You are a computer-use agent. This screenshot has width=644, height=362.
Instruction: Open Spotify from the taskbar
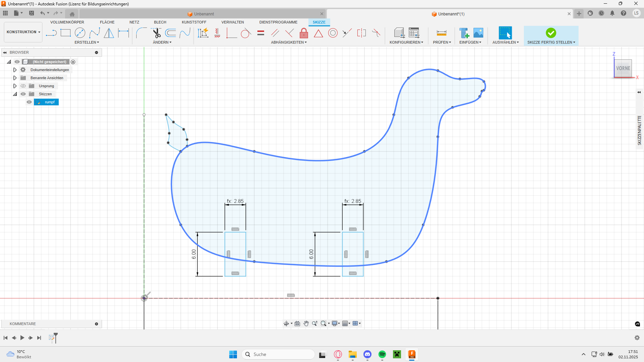(382, 354)
